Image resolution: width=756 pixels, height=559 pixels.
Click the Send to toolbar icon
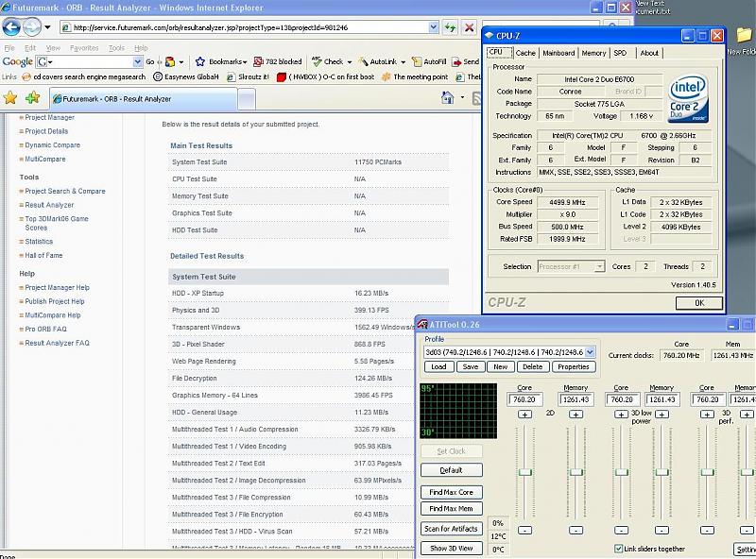[x=455, y=61]
